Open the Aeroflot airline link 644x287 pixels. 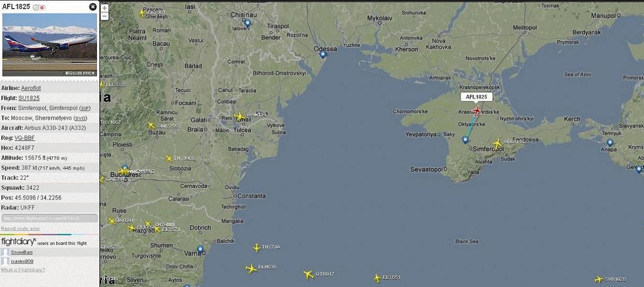[31, 88]
